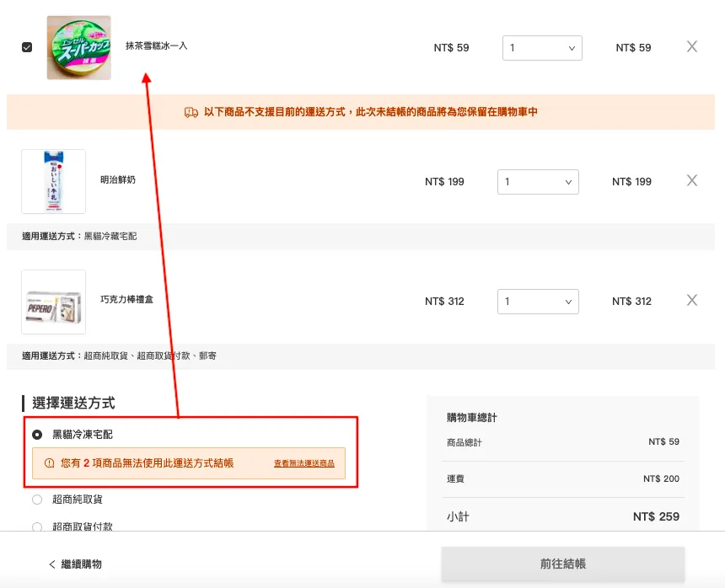Viewport: 725px width, 588px height.
Task: Open the quantity dropdown for 抹茶雪糕冰一入
Action: point(542,48)
